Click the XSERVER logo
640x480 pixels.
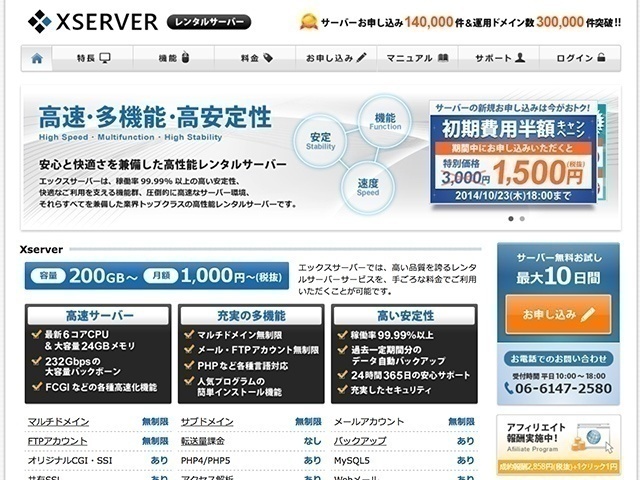[93, 22]
